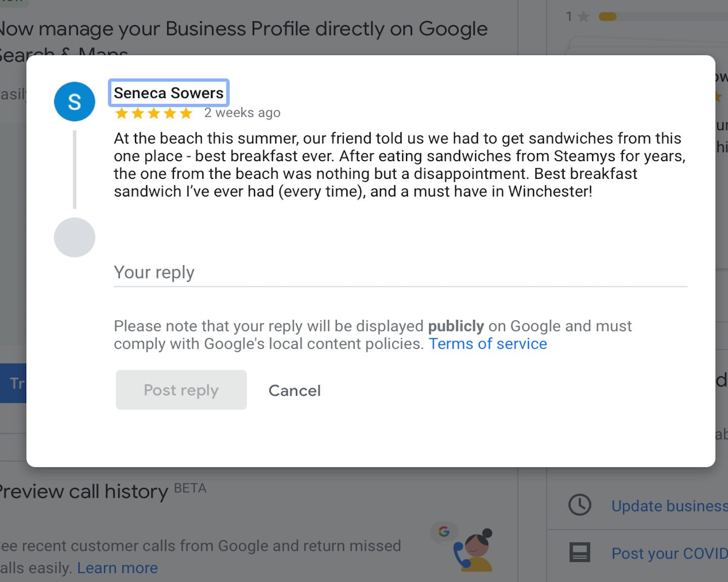Cancel the review reply dialog
The image size is (728, 582).
coord(294,391)
